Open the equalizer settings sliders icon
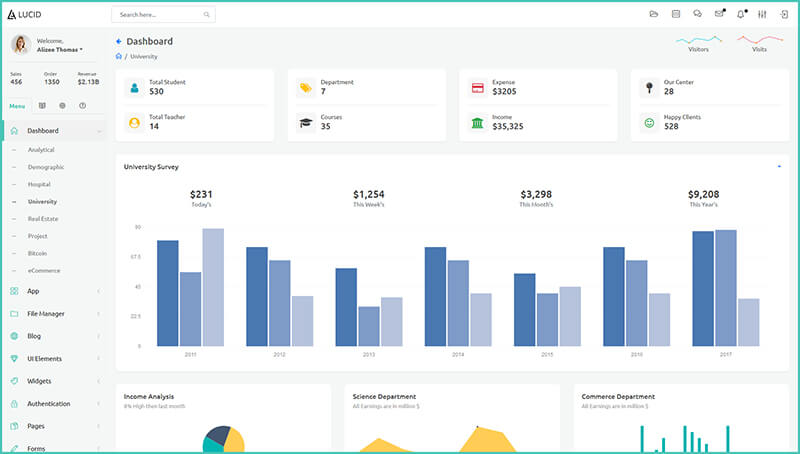This screenshot has width=800, height=454. click(762, 14)
